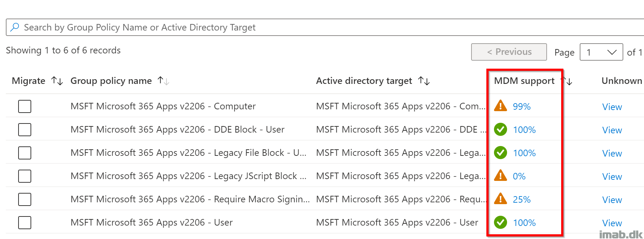Open 25% MDM support link for Require Macro Signing
This screenshot has height=239, width=644.
pyautogui.click(x=522, y=199)
